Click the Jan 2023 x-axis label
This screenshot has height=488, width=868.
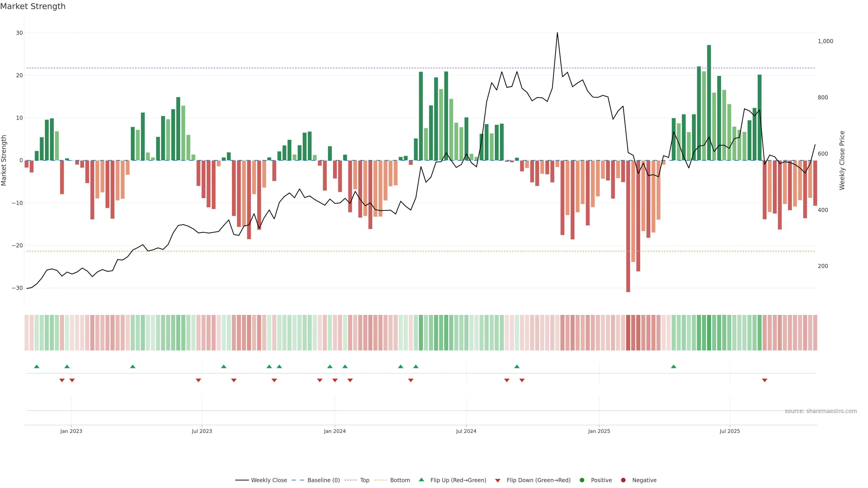[x=71, y=431]
